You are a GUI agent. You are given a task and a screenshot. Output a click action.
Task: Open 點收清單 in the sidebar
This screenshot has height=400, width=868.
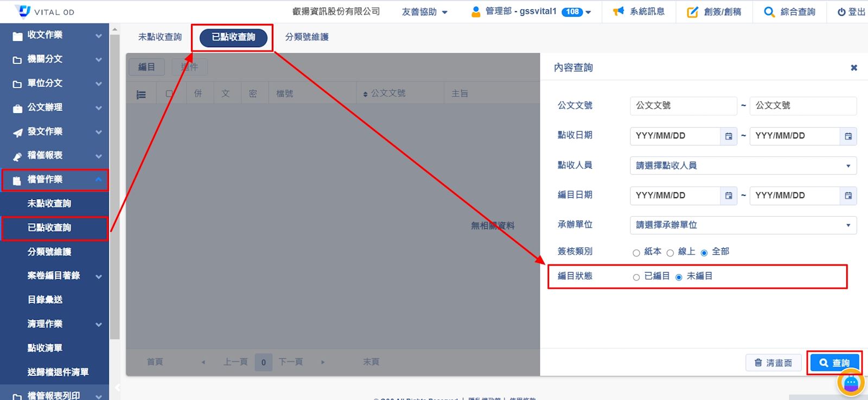pyautogui.click(x=45, y=348)
